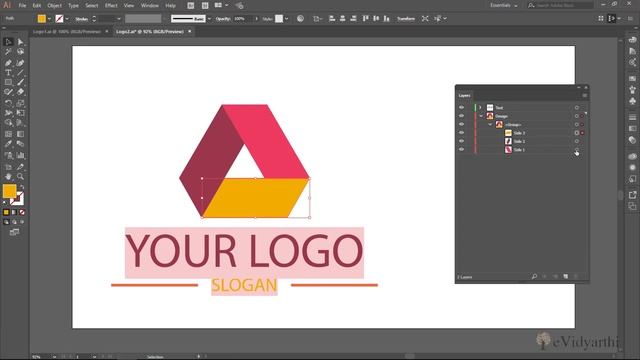Select the Eyedropper tool
The height and width of the screenshot is (360, 640).
[8, 144]
